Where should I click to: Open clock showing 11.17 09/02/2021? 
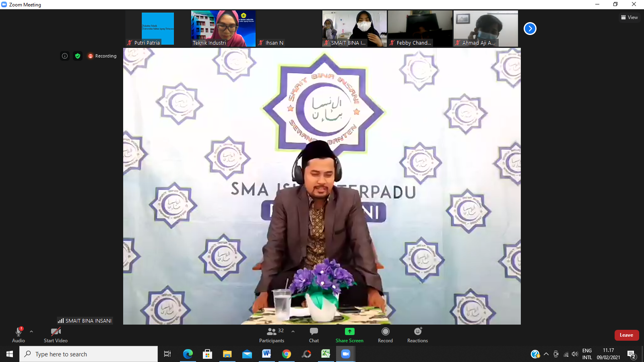click(609, 354)
